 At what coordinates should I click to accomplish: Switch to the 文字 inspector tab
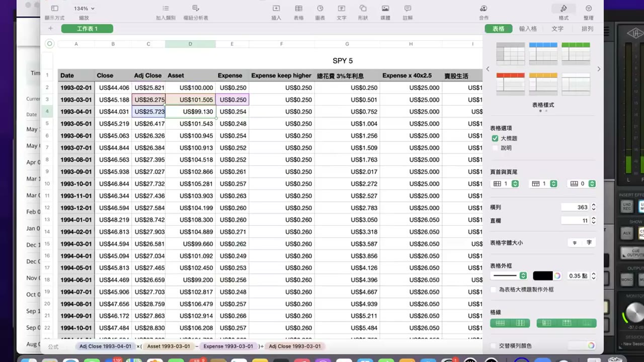[557, 29]
